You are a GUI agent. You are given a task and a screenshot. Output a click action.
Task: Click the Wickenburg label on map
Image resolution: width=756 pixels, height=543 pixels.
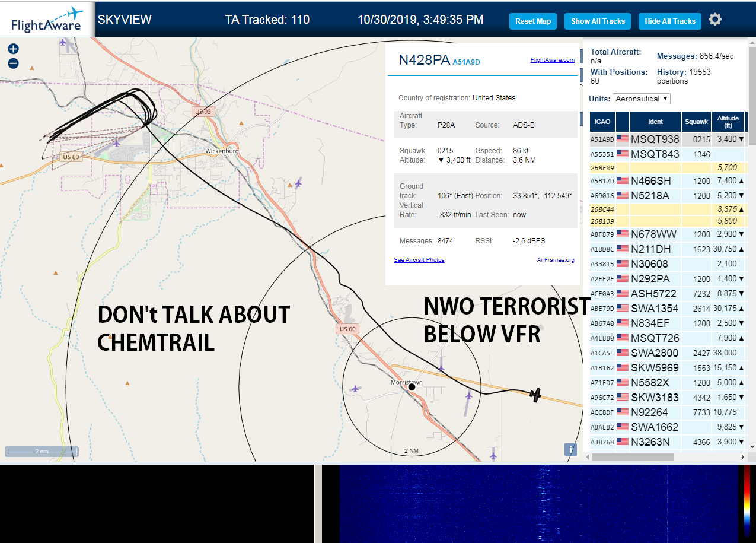(222, 151)
